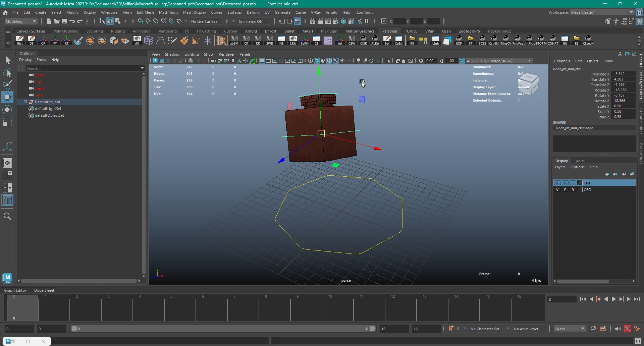Select defaultLightSet in Outliner
Viewport: 644px width, 346px height.
click(x=48, y=109)
